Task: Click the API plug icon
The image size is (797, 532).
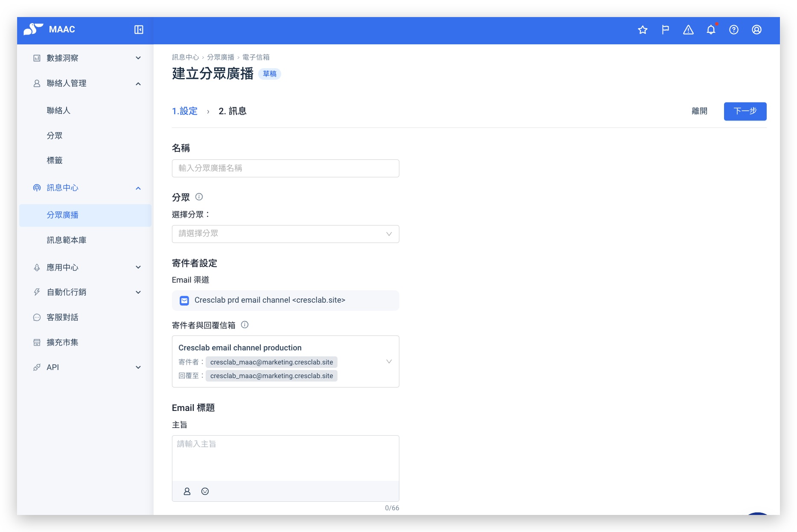Action: 37,367
